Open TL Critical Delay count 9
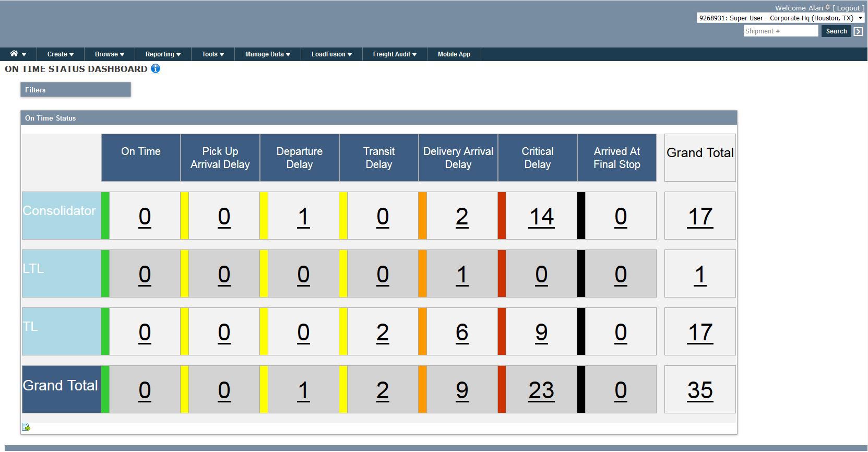This screenshot has height=452, width=868. tap(541, 332)
